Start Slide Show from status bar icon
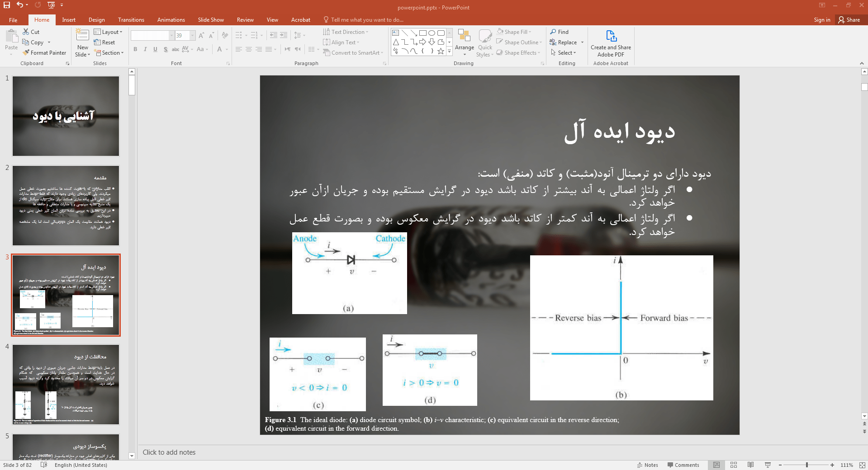Viewport: 868px width, 470px height. click(x=768, y=465)
